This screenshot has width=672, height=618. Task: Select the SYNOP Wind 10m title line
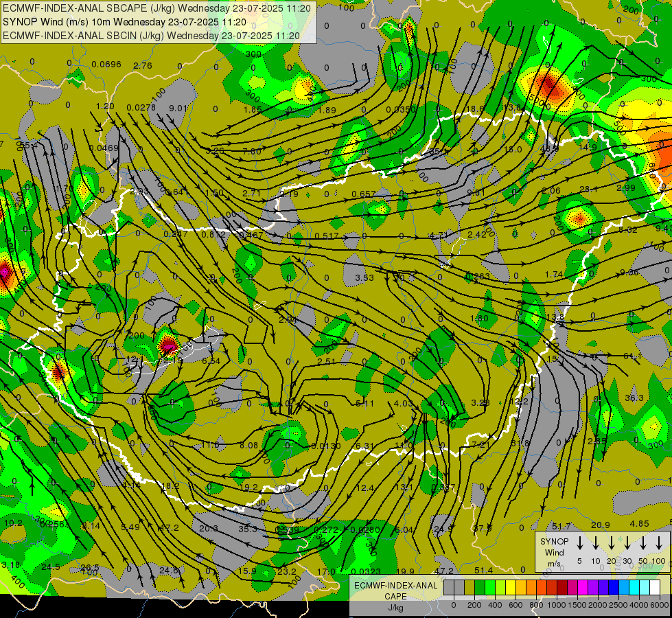124,22
